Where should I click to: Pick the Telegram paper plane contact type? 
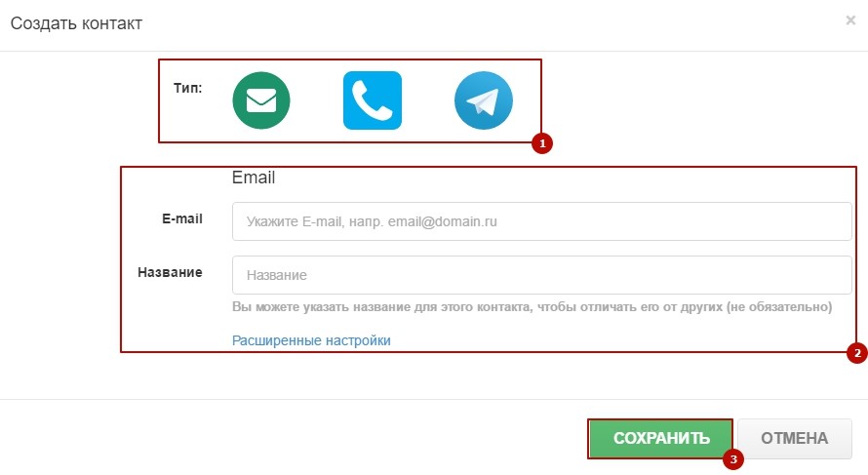pyautogui.click(x=484, y=100)
